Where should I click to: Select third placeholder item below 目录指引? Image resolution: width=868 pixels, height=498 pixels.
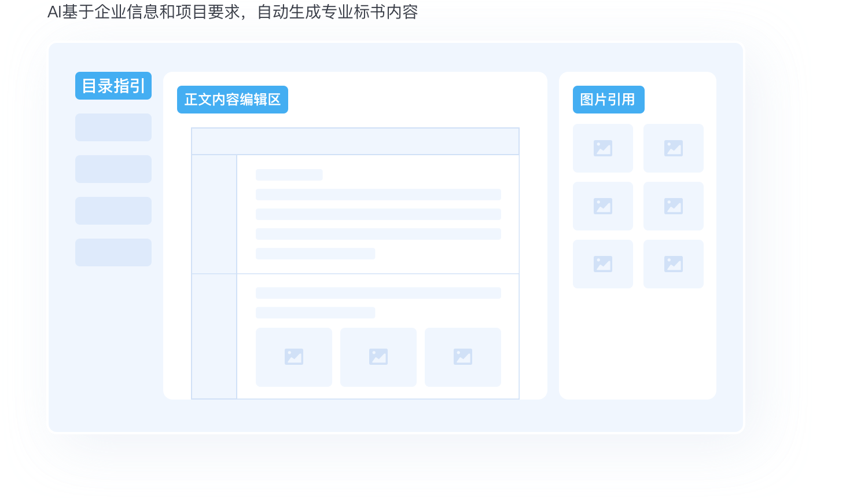113,211
